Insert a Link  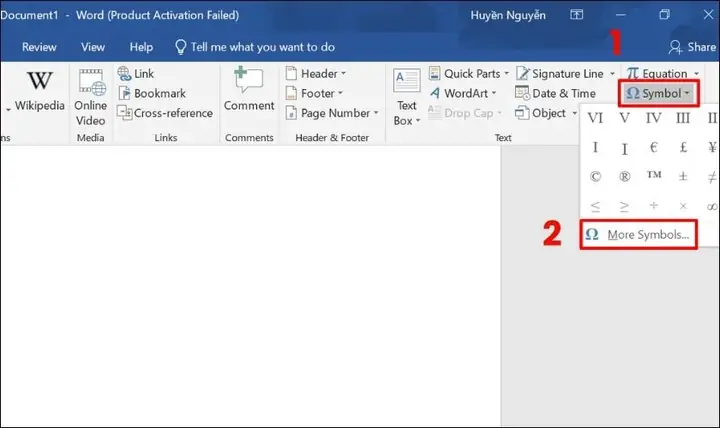tap(136, 73)
